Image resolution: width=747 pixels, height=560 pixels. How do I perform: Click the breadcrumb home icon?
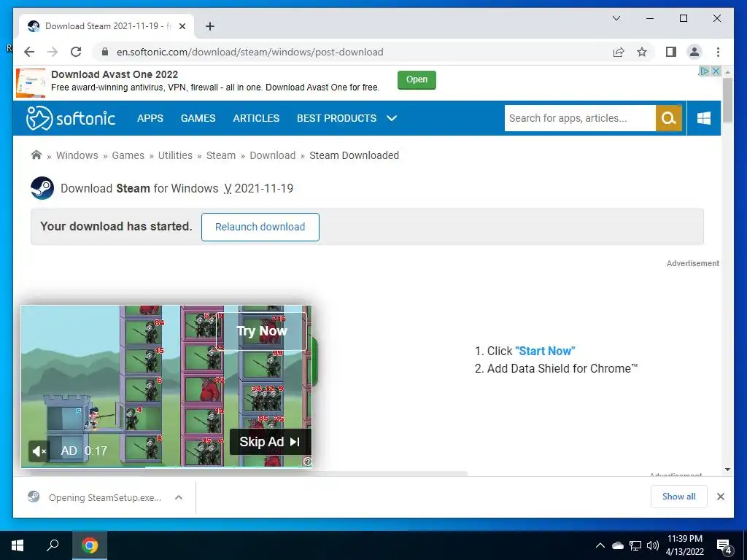click(x=36, y=155)
